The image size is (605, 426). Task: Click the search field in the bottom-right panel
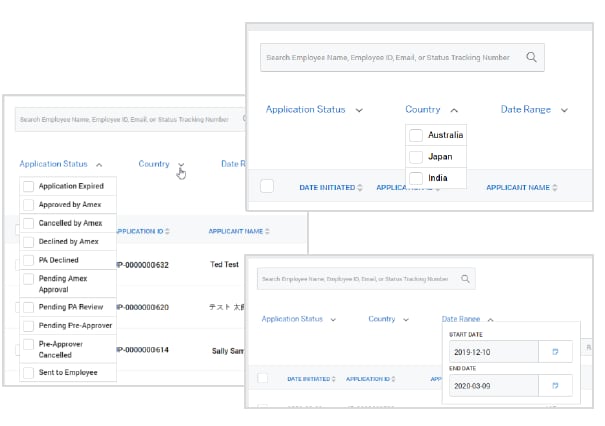point(366,279)
